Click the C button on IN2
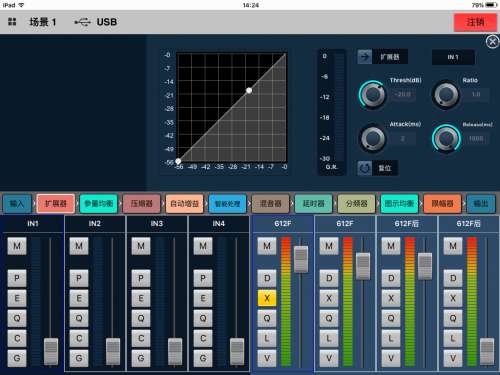Viewport: 500px width, 375px height. 79,338
